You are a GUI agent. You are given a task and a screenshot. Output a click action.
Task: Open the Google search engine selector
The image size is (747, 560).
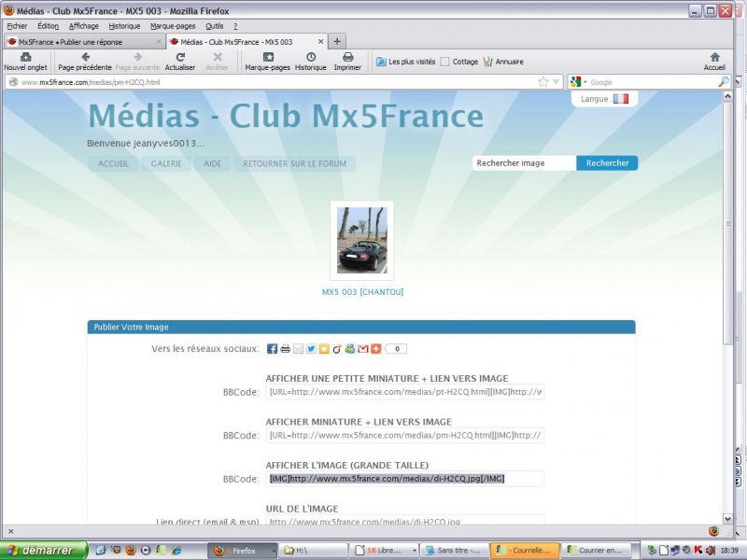coord(578,82)
